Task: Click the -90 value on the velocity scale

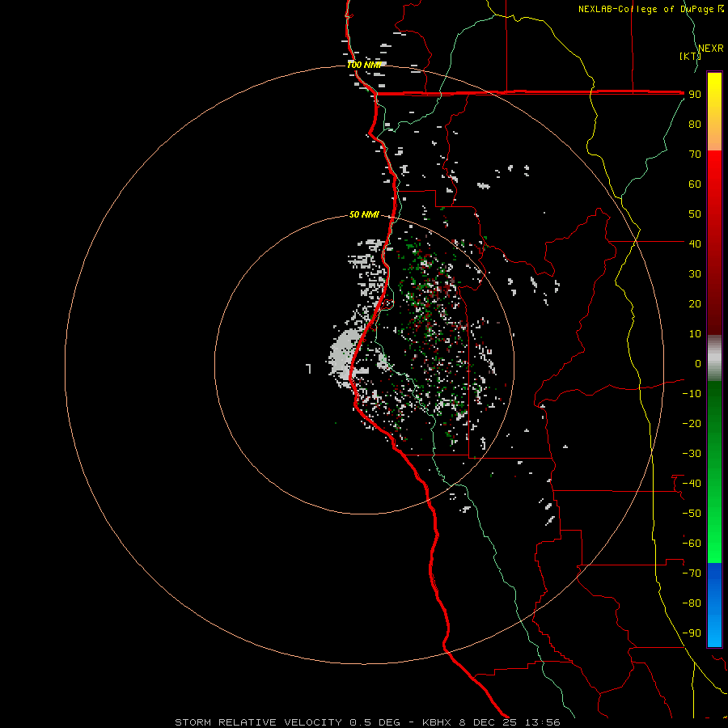Action: click(692, 633)
